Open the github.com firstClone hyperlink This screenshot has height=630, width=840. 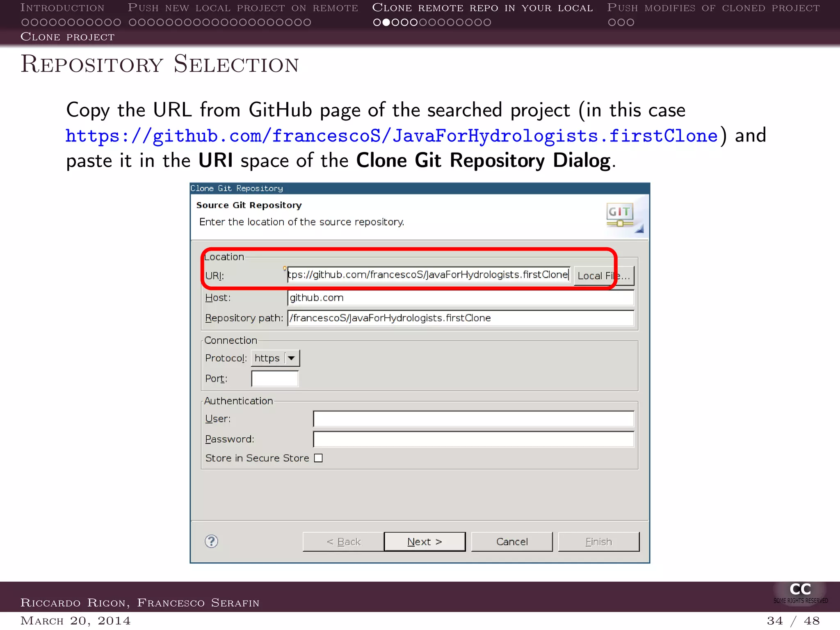click(x=392, y=136)
